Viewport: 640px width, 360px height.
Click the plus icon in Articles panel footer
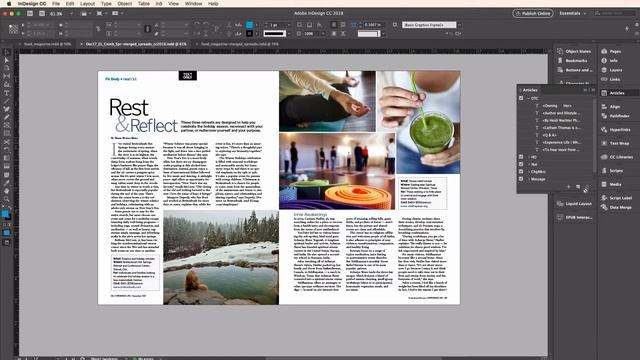569,187
